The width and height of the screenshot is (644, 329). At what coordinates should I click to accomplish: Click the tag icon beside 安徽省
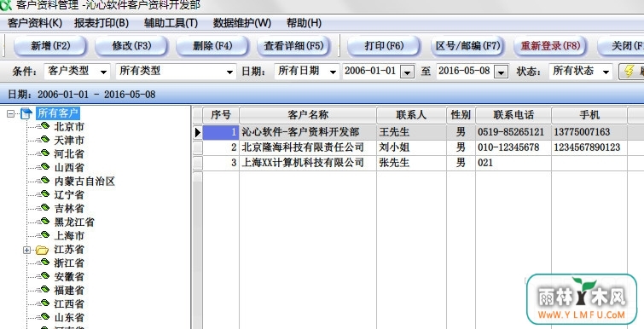(x=45, y=275)
